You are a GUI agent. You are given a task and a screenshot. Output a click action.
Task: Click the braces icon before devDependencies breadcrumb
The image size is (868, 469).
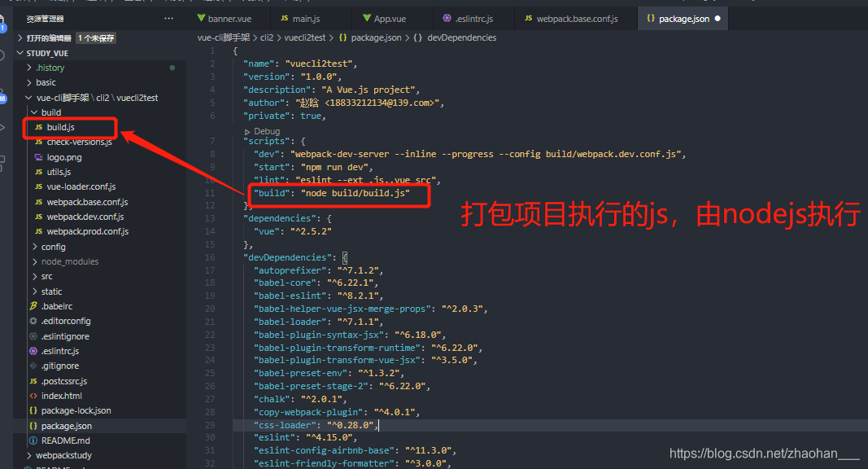pyautogui.click(x=418, y=37)
